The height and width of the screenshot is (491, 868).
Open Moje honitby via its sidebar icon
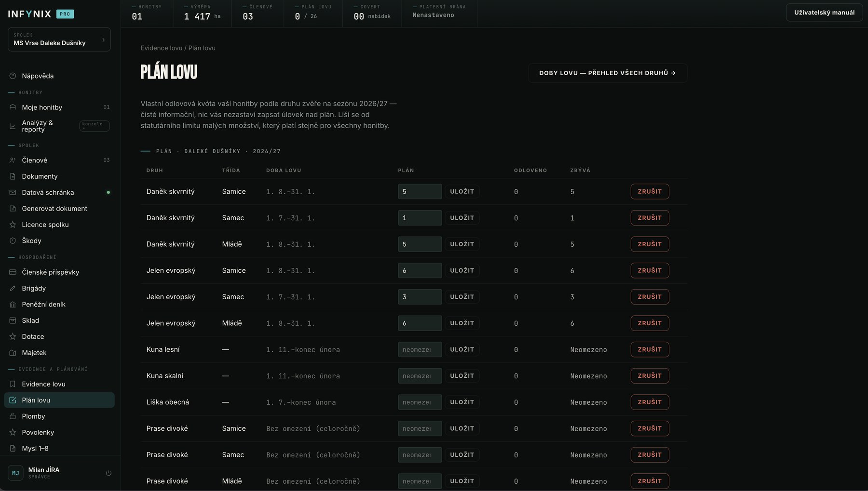(13, 107)
